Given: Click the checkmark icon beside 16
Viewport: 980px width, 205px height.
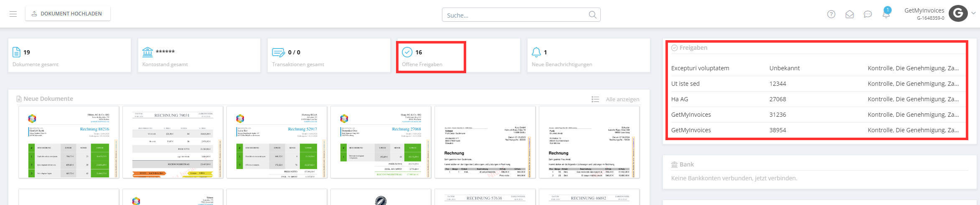Looking at the screenshot, I should pos(407,52).
